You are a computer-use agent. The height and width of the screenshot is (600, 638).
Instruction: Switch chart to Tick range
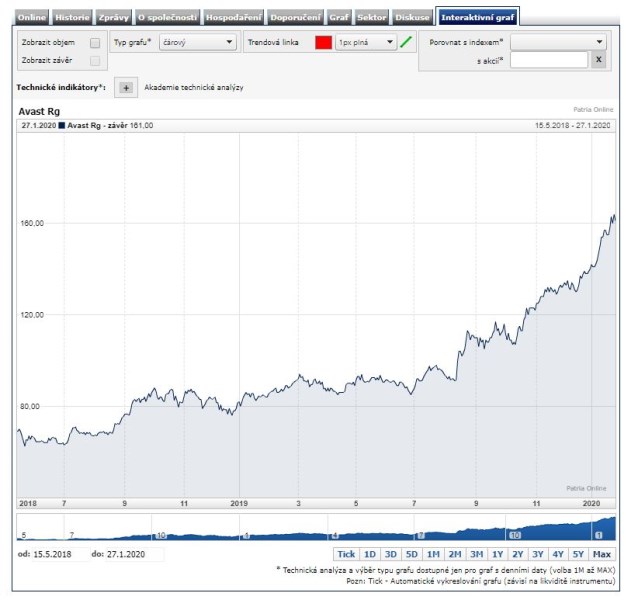pyautogui.click(x=346, y=553)
